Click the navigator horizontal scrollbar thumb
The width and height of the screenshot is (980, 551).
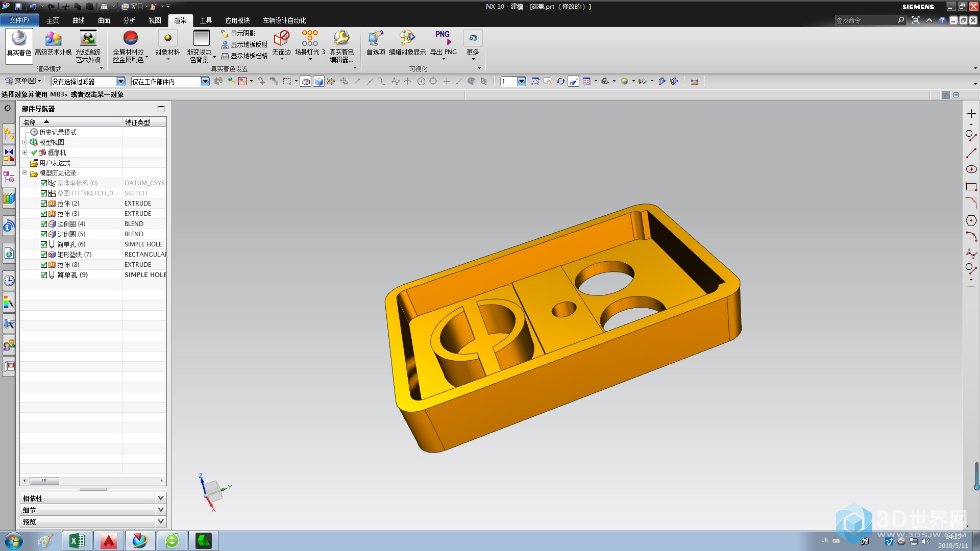click(44, 481)
